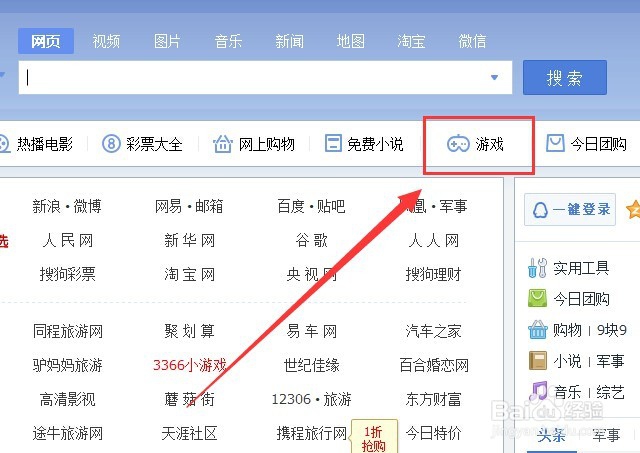This screenshot has height=453, width=640.
Task: Open the 免费小说 navigation link
Action: pos(375,144)
